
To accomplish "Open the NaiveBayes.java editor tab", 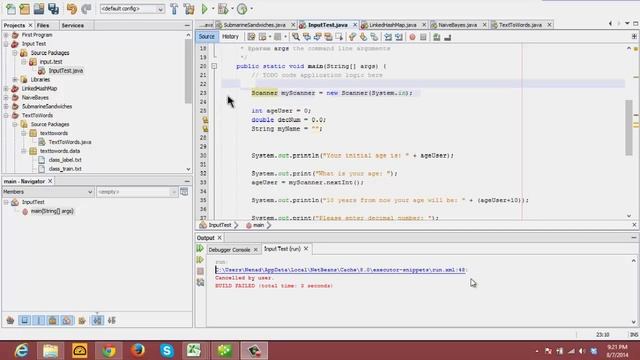I will tap(458, 25).
